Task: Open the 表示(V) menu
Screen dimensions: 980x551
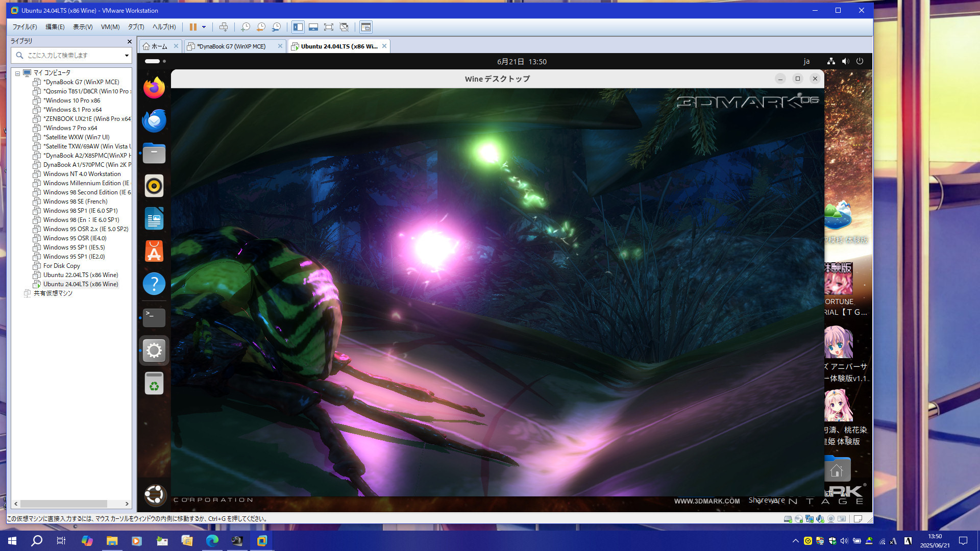Action: click(x=83, y=27)
